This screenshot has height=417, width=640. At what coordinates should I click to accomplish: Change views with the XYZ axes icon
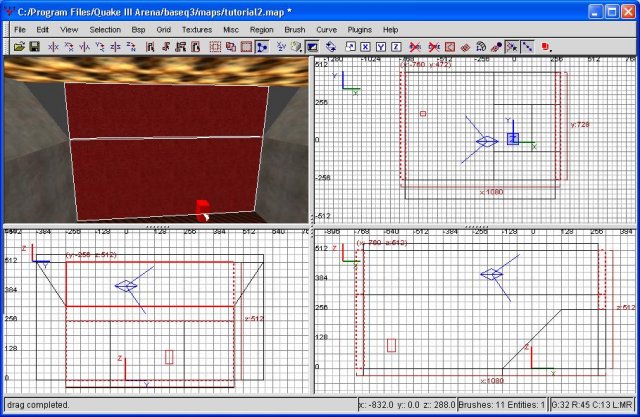click(x=281, y=47)
